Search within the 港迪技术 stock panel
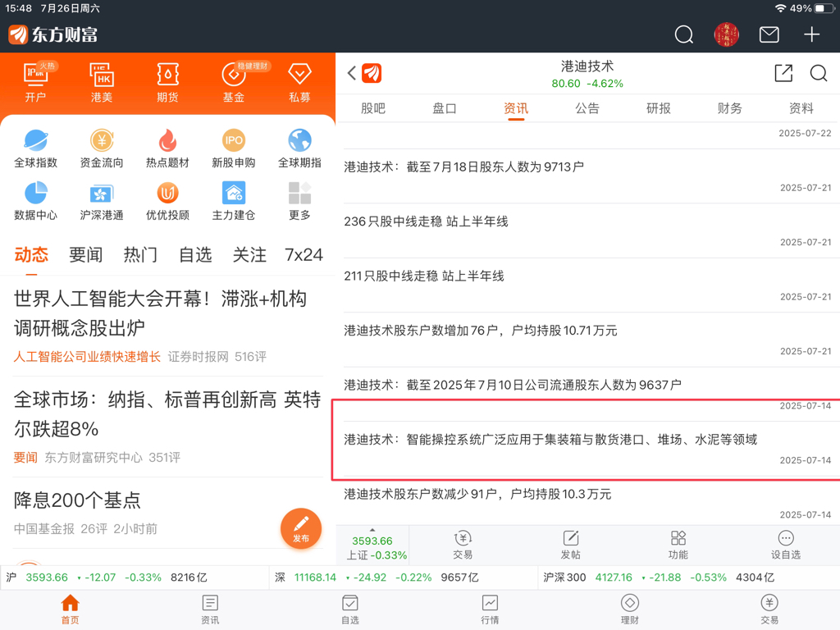 tap(819, 73)
